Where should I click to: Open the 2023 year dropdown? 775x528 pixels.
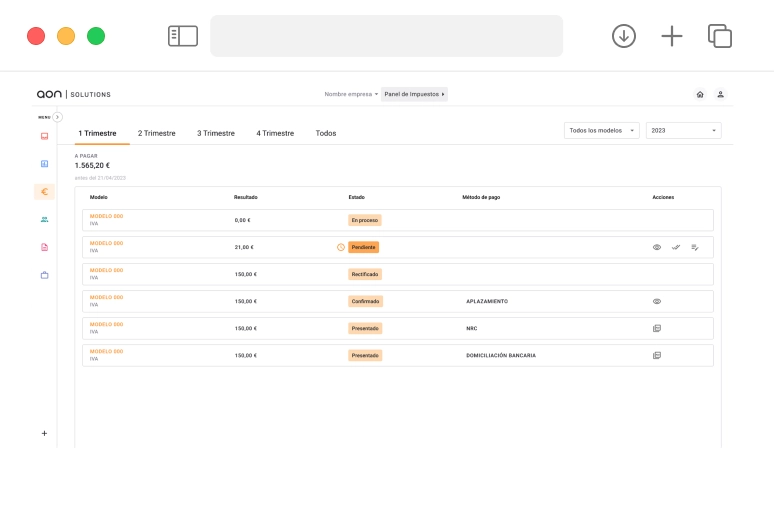click(683, 131)
